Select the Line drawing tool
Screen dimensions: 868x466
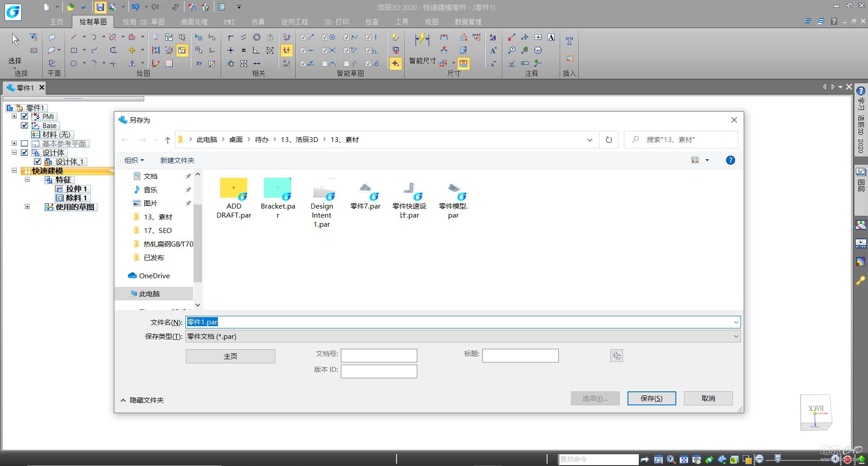74,37
